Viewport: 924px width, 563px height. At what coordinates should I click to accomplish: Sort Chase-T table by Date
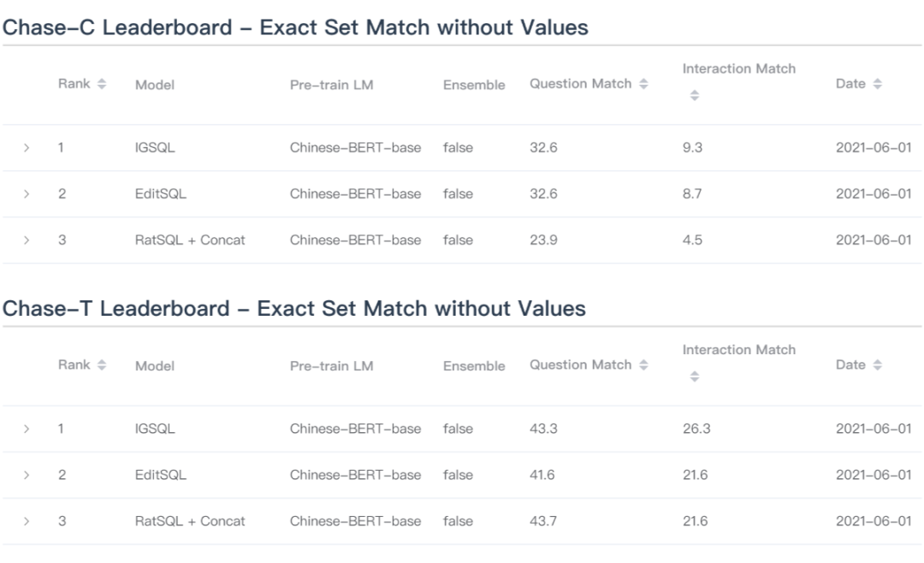tap(879, 365)
